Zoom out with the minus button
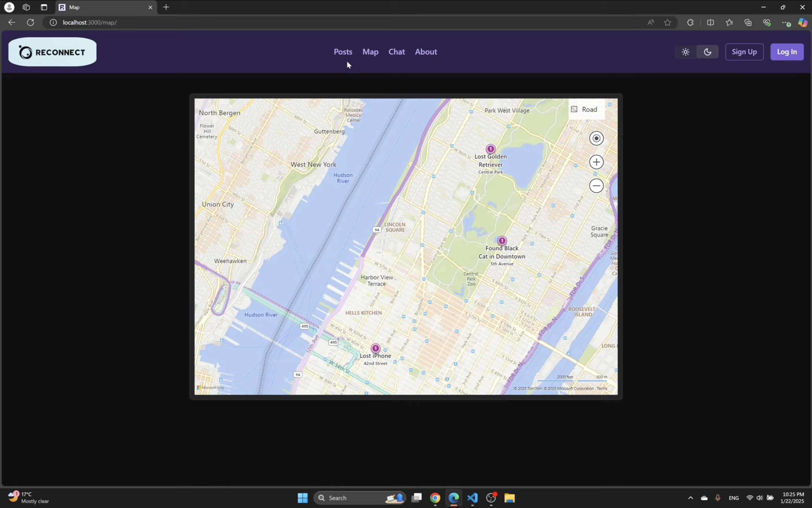This screenshot has height=508, width=812. pyautogui.click(x=596, y=186)
